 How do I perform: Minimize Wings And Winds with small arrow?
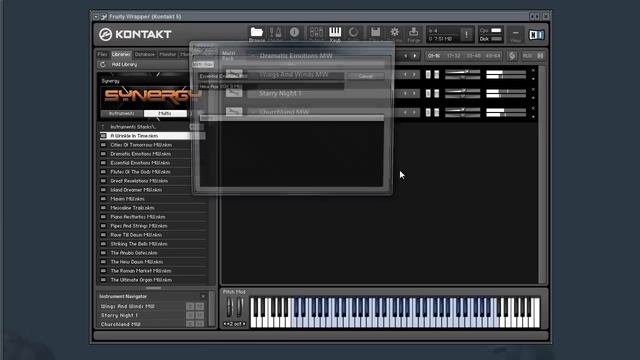coord(533,79)
